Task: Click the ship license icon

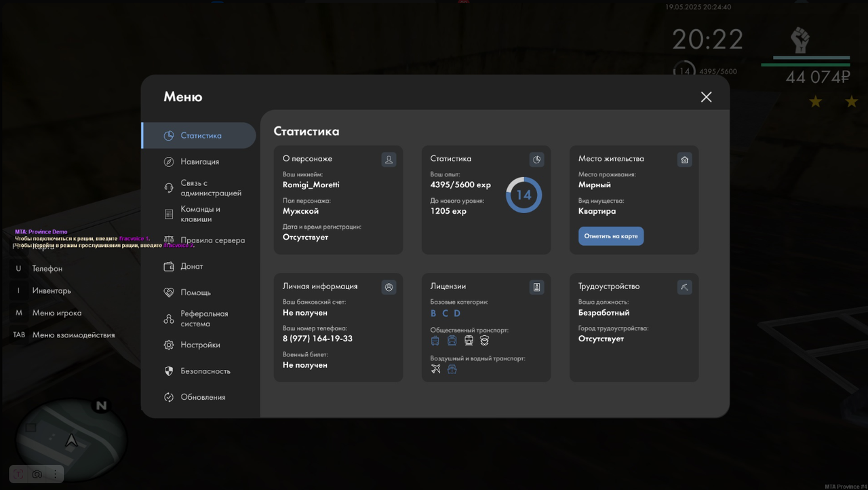Action: click(x=452, y=369)
